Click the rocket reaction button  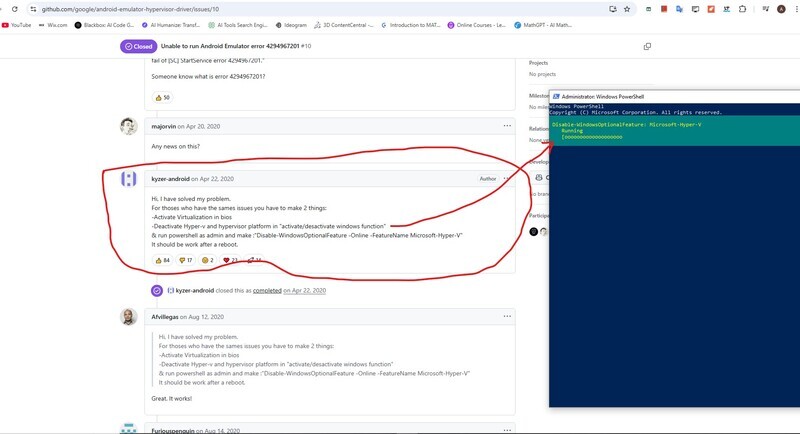click(254, 260)
